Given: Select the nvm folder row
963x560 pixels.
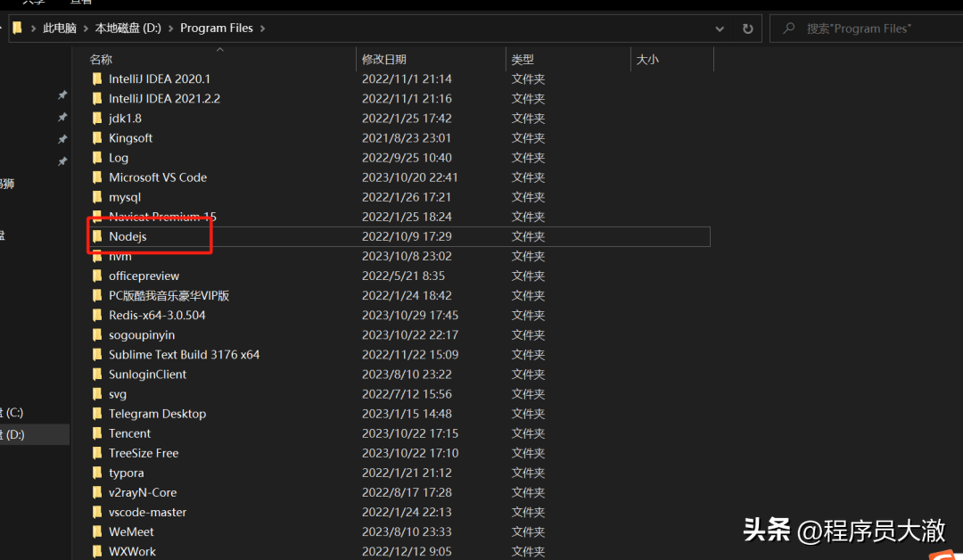Looking at the screenshot, I should point(399,256).
